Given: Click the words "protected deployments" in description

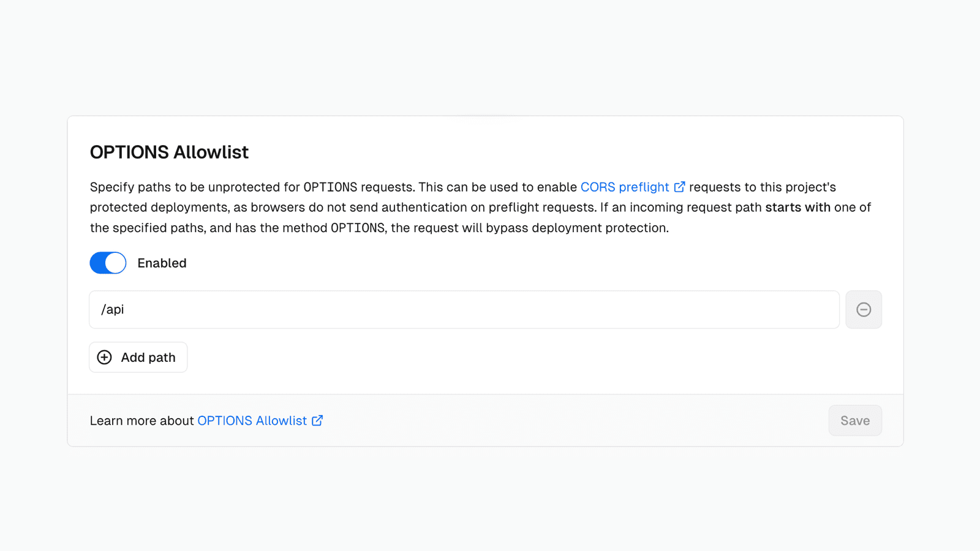Looking at the screenshot, I should [159, 208].
